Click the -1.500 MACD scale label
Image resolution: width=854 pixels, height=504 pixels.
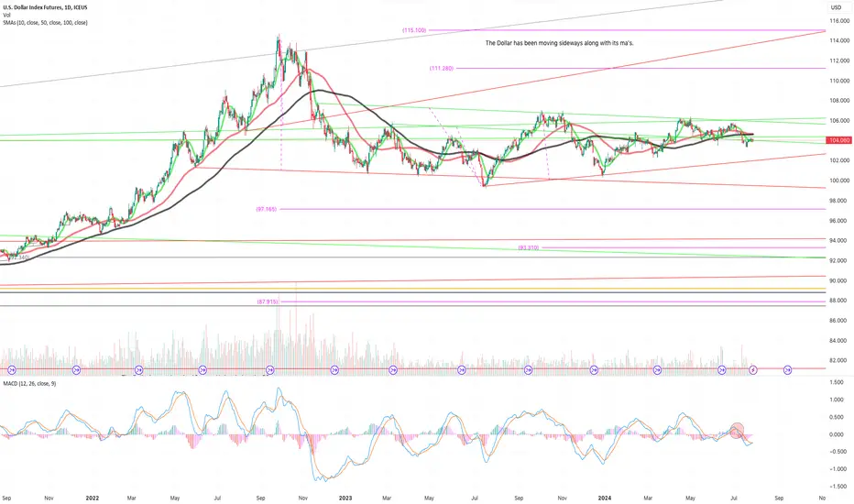836,486
